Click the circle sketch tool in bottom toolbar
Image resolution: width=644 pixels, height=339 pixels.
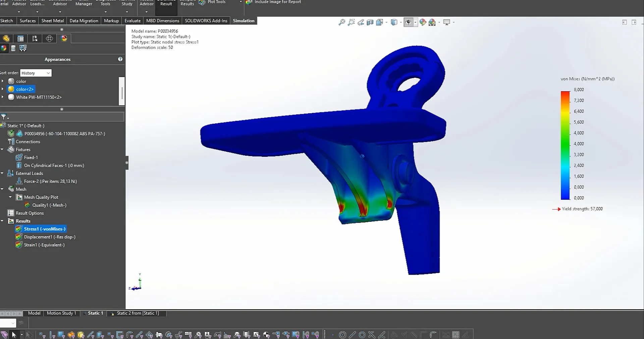pos(342,335)
